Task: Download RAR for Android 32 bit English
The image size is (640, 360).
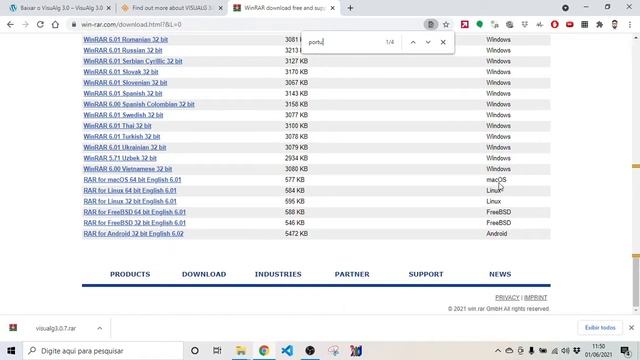Action: tap(133, 234)
